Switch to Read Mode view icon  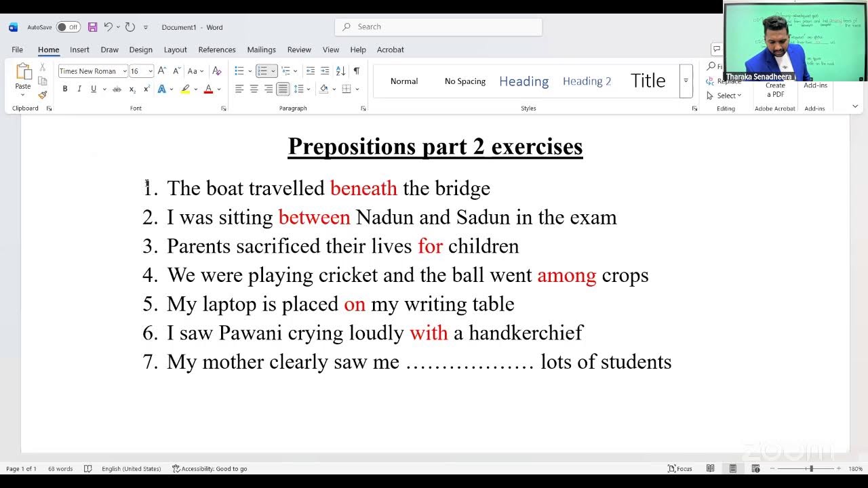click(x=710, y=468)
